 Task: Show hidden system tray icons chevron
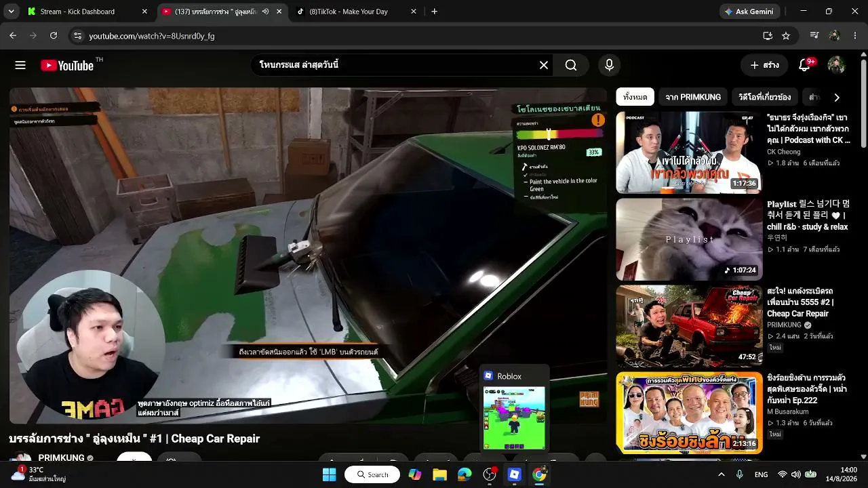[721, 474]
